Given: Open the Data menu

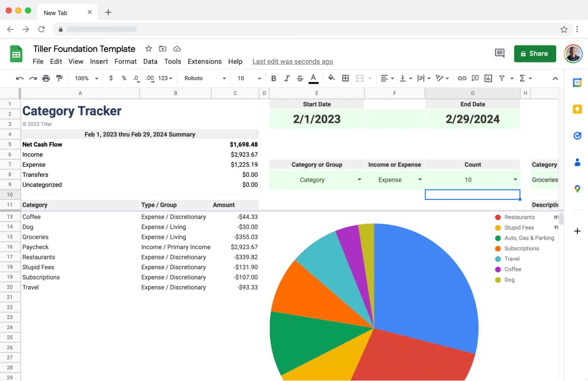Looking at the screenshot, I should click(150, 61).
